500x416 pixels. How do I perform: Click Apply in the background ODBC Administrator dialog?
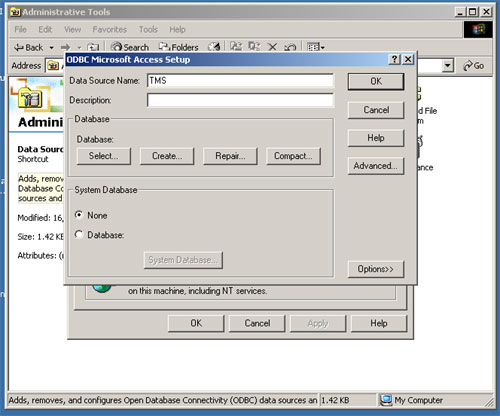click(x=318, y=323)
